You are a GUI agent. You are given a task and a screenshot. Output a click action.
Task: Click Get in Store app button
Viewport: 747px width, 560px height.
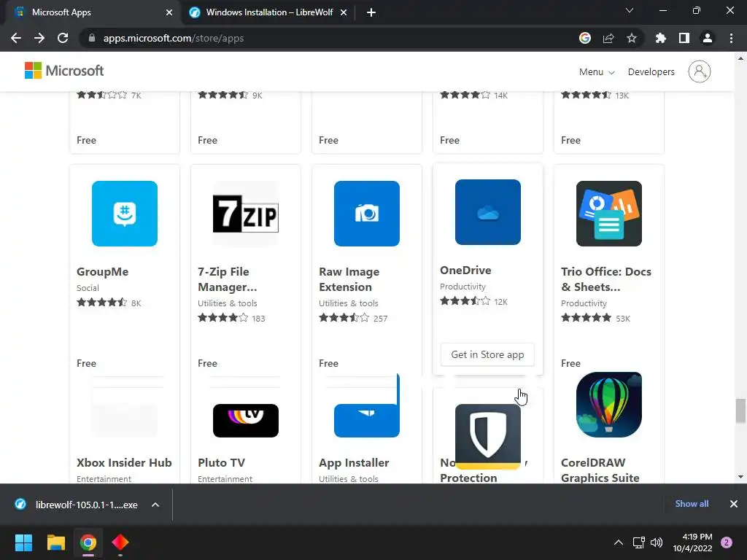(487, 354)
